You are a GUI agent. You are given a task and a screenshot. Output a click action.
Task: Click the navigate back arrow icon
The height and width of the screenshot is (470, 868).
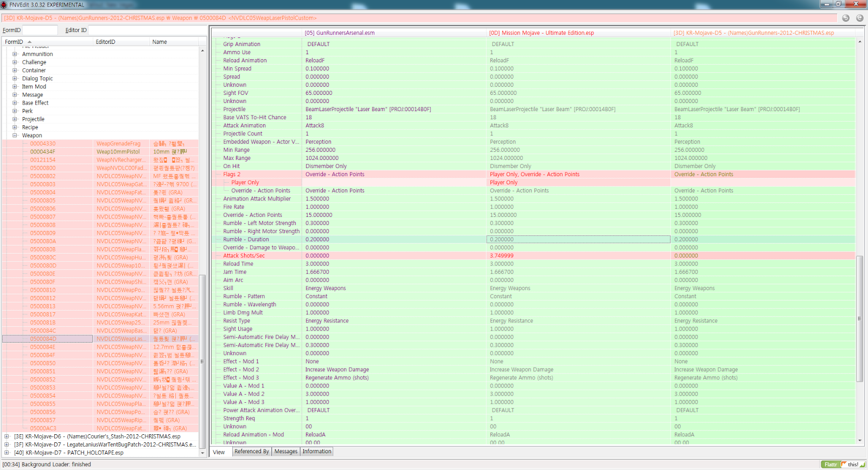(846, 18)
